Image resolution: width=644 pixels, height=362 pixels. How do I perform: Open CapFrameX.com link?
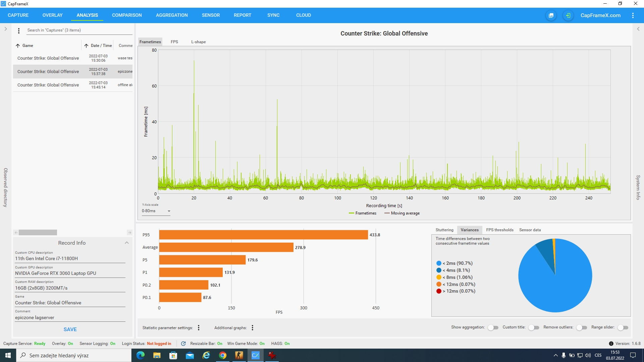click(x=600, y=15)
